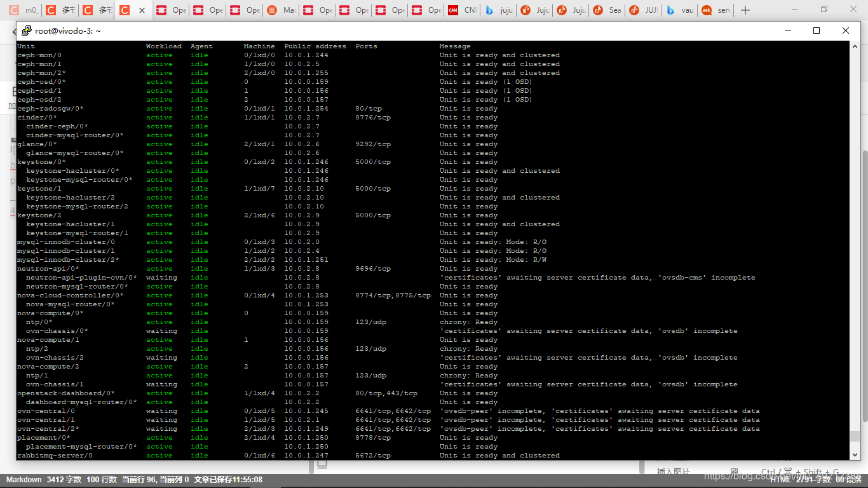Click the 'placement/0*' unit name
This screenshot has height=488, width=868.
(x=44, y=438)
